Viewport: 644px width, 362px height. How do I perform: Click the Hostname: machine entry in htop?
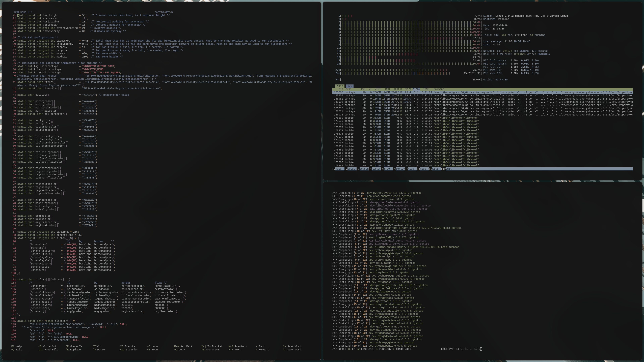coord(496,19)
